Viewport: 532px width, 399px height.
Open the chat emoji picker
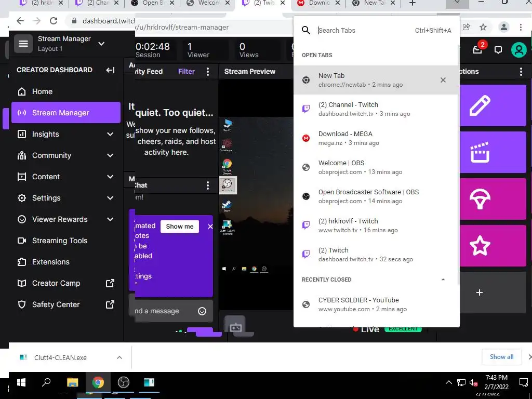pyautogui.click(x=202, y=311)
